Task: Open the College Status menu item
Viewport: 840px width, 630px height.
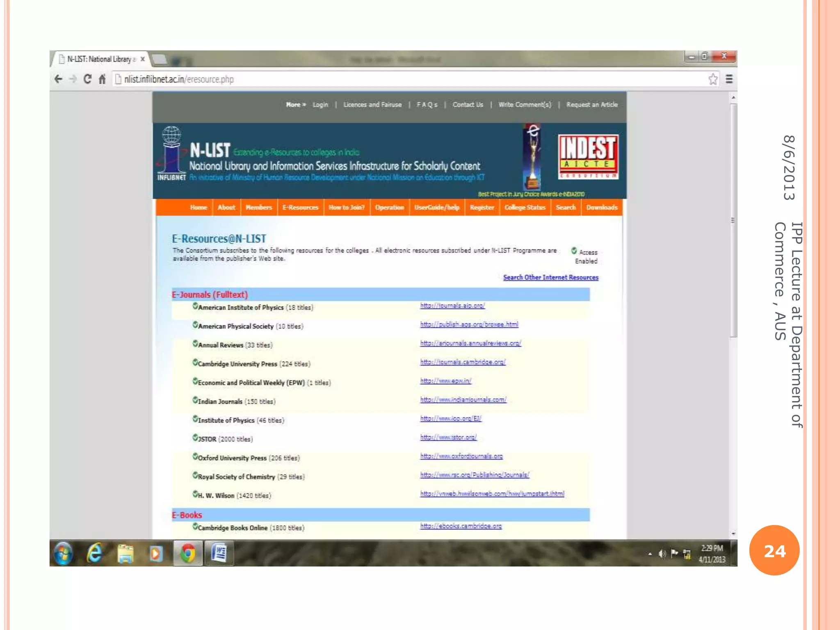Action: [525, 208]
